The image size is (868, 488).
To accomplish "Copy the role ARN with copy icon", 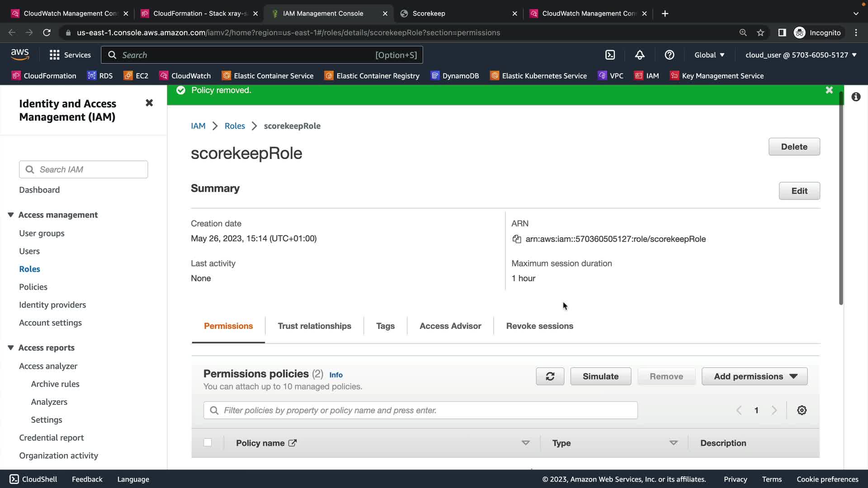I will (517, 239).
